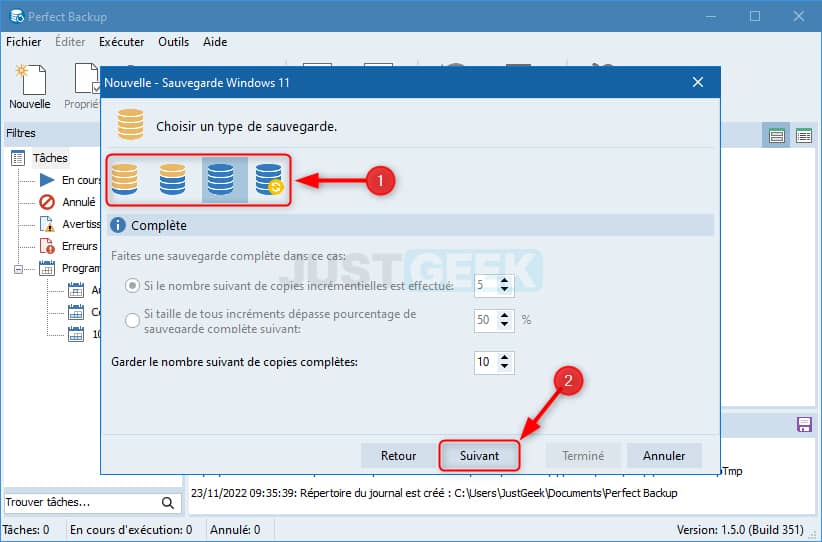Click the info icon beside Complète
Viewport: 822px width, 542px height.
point(117,225)
